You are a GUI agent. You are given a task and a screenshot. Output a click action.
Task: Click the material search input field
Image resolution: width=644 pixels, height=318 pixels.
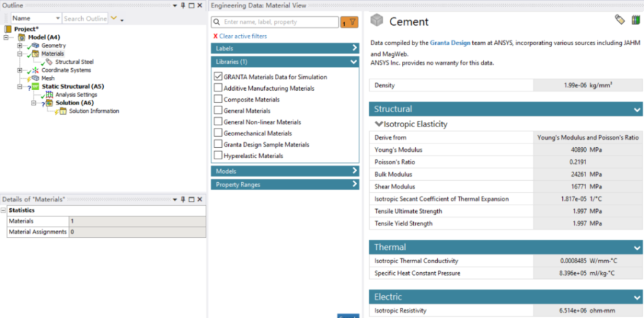click(x=275, y=22)
